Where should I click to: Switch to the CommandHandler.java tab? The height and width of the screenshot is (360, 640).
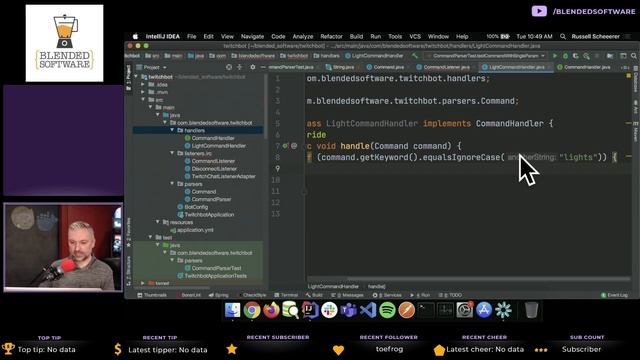584,67
